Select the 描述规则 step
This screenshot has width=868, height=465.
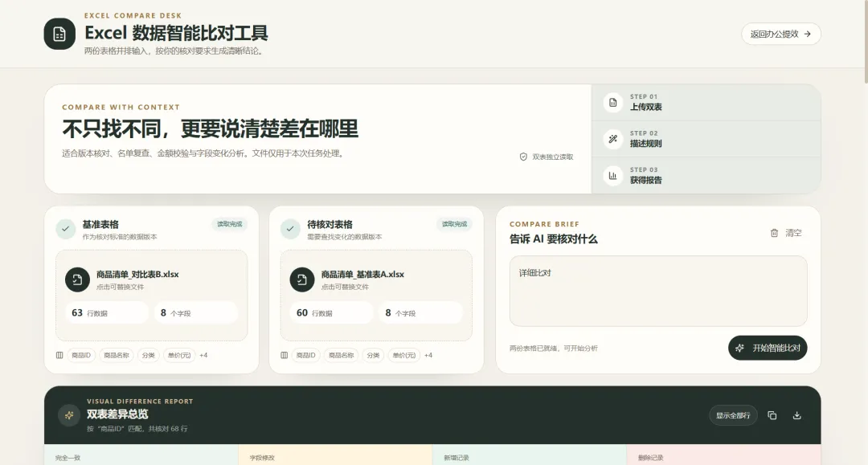[706, 139]
